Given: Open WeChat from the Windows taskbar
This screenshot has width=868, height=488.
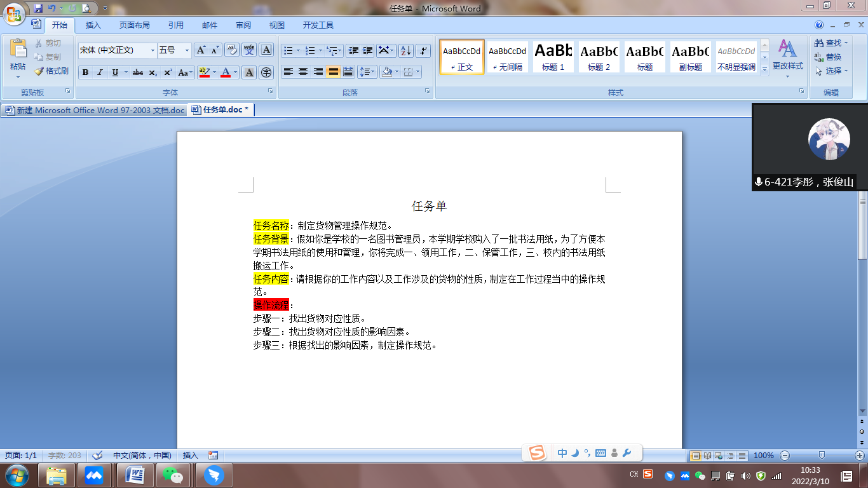Looking at the screenshot, I should [172, 475].
